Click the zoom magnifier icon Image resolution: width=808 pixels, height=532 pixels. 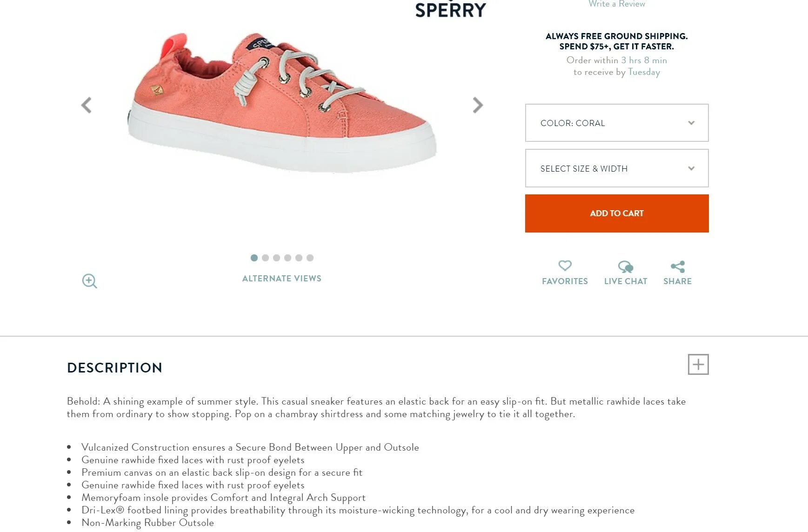(x=89, y=281)
